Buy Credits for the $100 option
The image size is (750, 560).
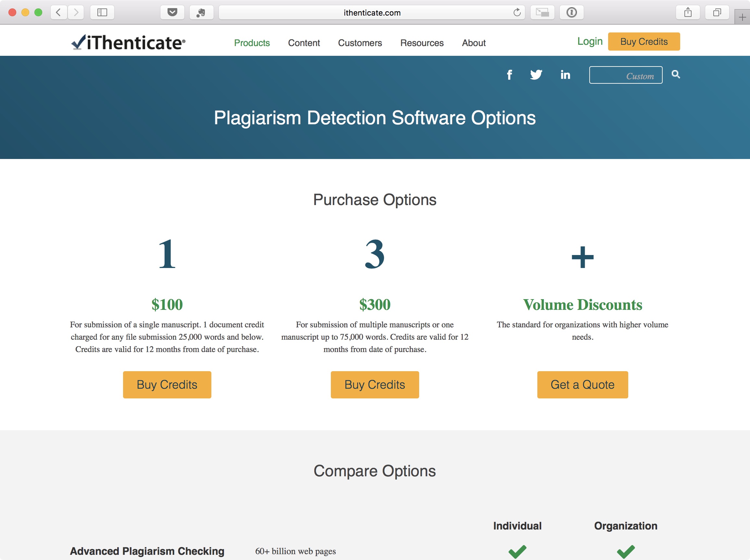pyautogui.click(x=167, y=384)
